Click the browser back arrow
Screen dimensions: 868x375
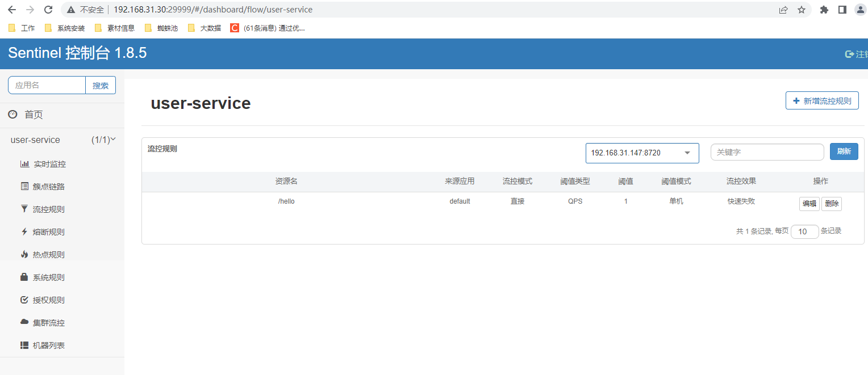pos(12,10)
